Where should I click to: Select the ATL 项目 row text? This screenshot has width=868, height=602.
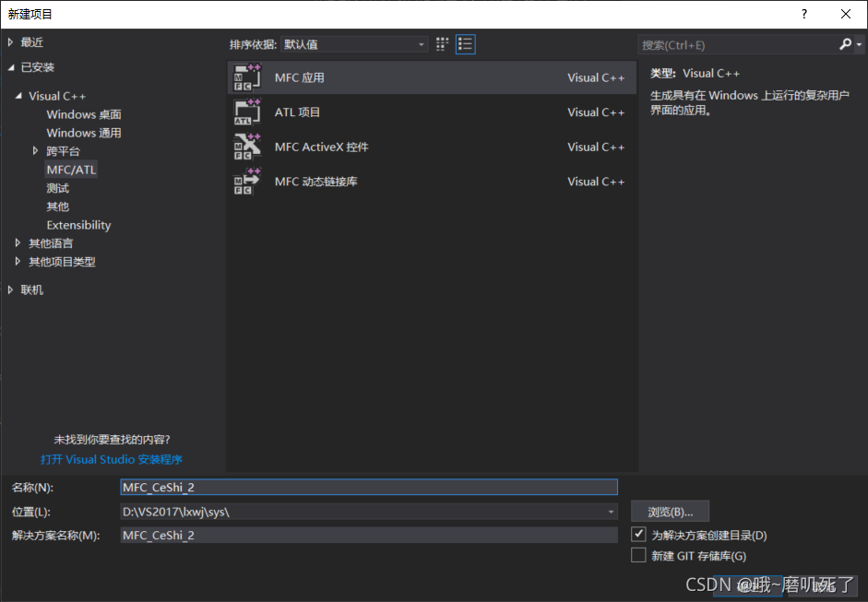coord(297,112)
